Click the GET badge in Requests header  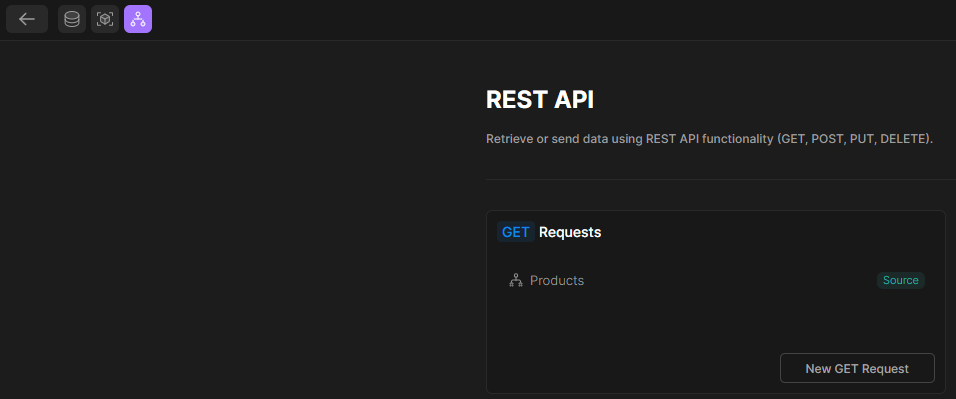point(515,232)
